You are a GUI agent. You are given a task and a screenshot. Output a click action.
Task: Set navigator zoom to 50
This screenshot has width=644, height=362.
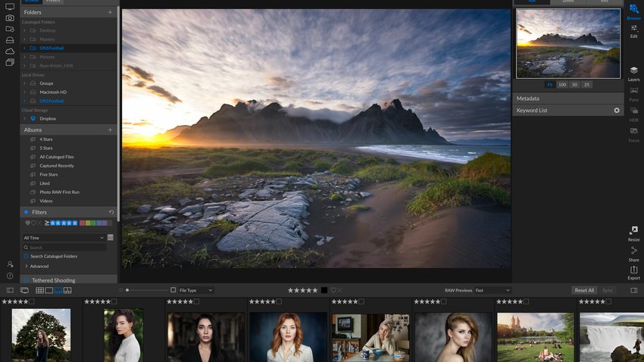click(x=574, y=85)
